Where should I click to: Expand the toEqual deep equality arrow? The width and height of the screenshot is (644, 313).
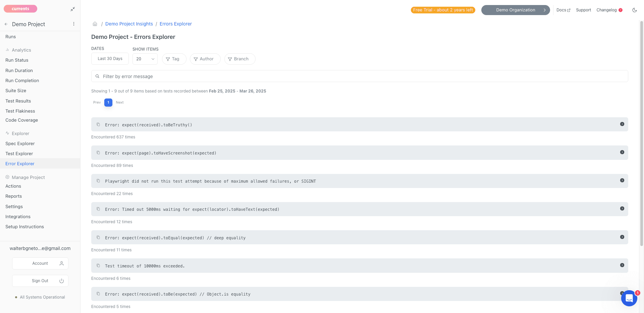622,237
